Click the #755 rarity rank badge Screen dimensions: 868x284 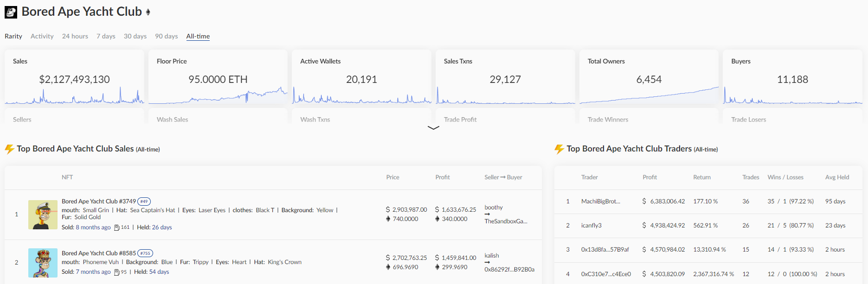point(145,253)
